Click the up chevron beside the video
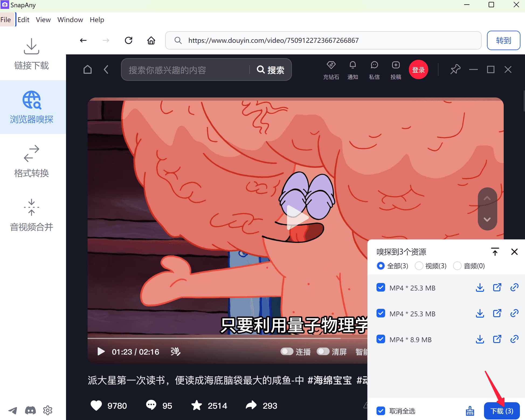This screenshot has width=525, height=420. click(x=487, y=198)
